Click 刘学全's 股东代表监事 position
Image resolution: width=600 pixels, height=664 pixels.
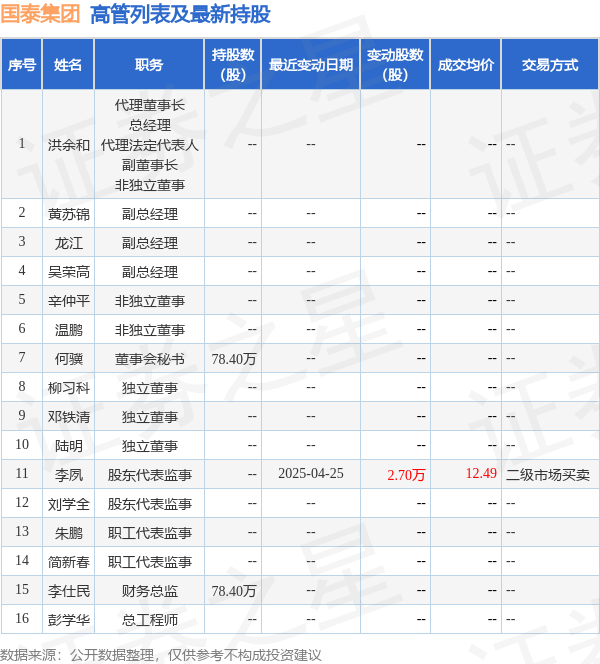point(149,504)
